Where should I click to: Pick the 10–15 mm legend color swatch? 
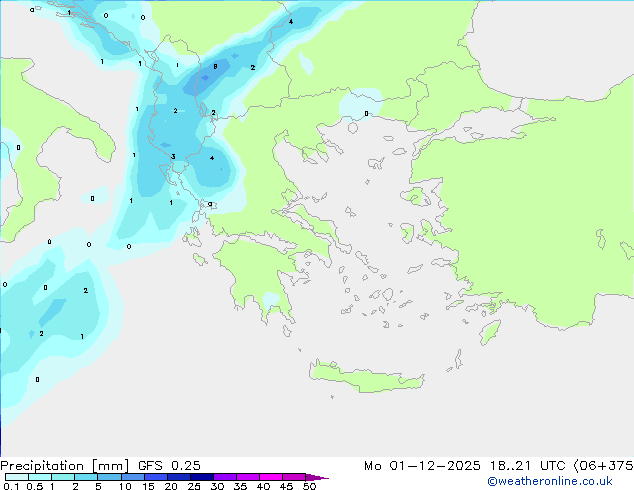click(132, 477)
